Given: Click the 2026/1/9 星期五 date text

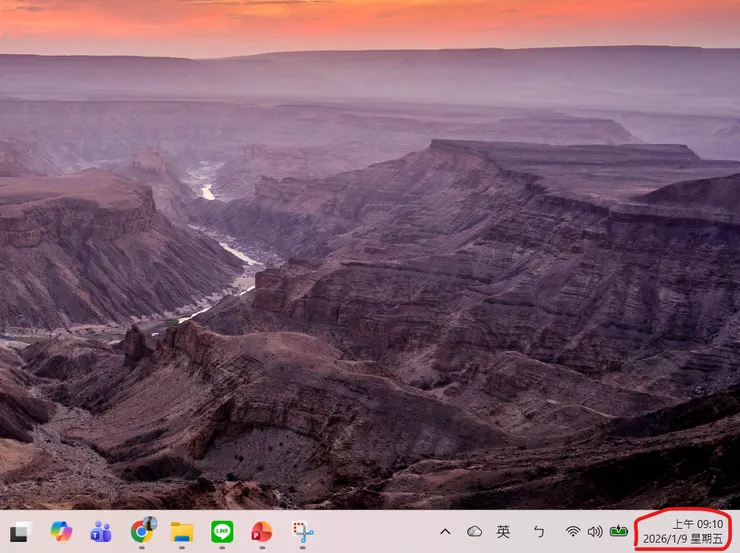Looking at the screenshot, I should click(684, 540).
